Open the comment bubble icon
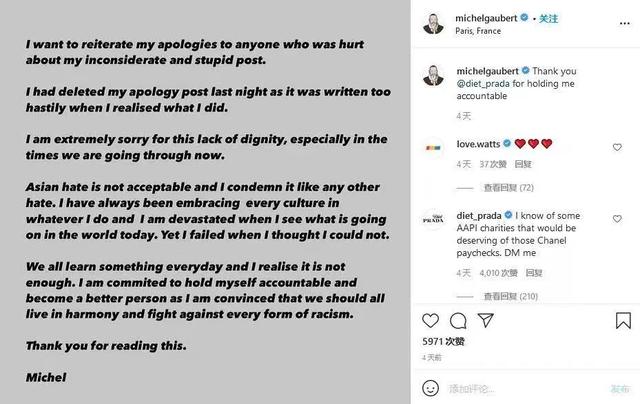The height and width of the screenshot is (404, 640). pyautogui.click(x=458, y=321)
